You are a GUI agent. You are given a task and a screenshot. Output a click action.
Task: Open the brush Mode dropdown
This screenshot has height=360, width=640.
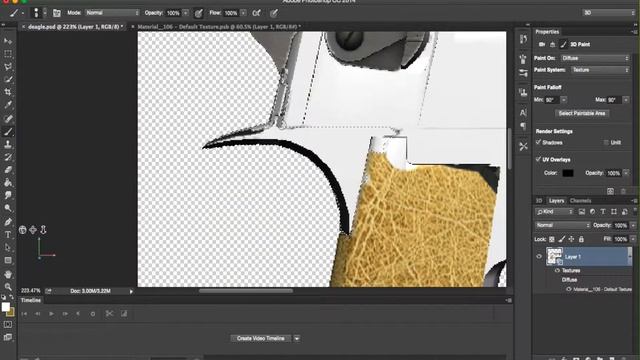click(x=112, y=13)
